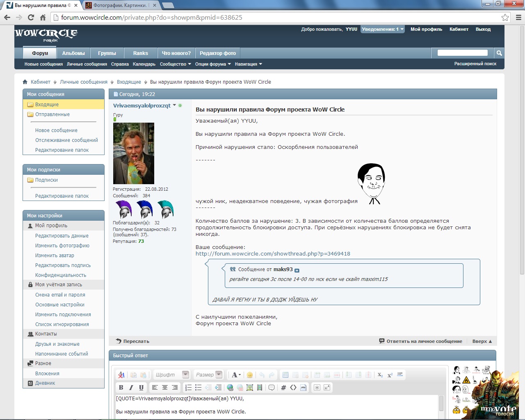The image size is (525, 420).
Task: Wrap selection in PHP tags icon
Action: (x=304, y=388)
